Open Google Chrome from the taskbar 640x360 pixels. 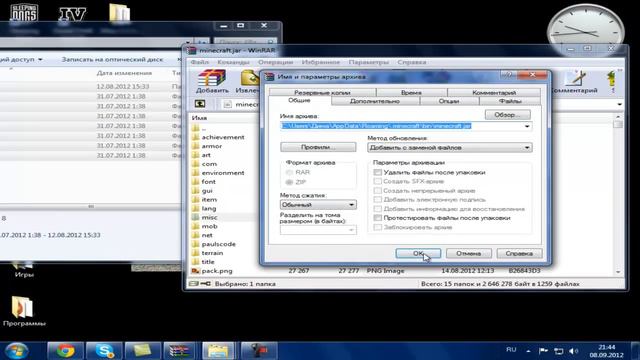coord(65,351)
